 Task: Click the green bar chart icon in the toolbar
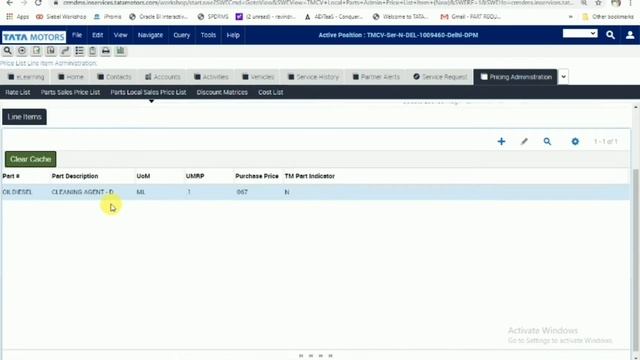pyautogui.click(x=120, y=51)
